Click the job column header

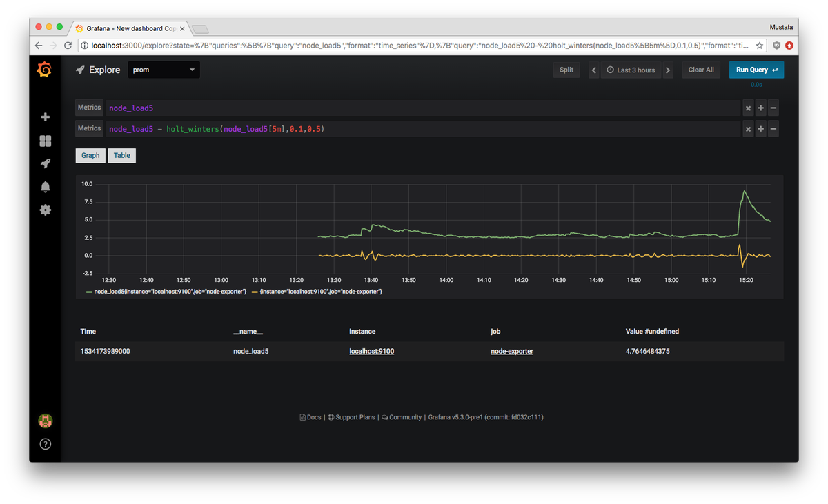coord(495,332)
